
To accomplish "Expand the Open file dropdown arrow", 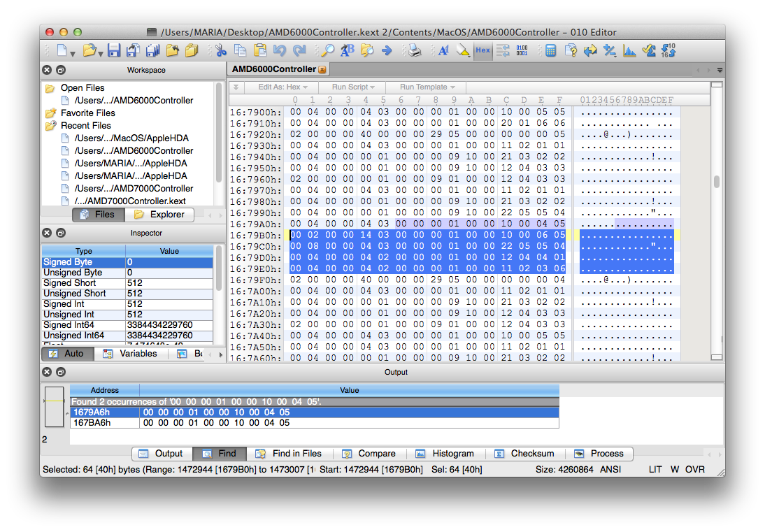I will tap(101, 53).
